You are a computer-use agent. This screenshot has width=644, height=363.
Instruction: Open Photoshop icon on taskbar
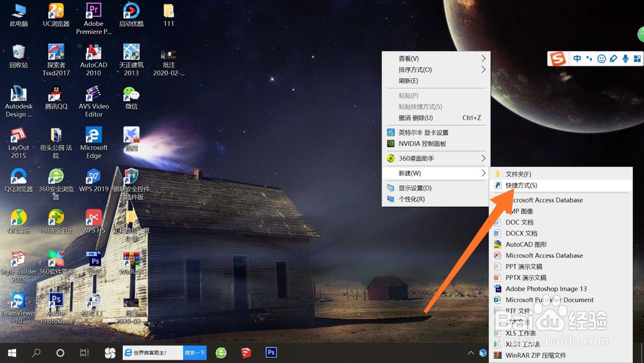pyautogui.click(x=271, y=353)
